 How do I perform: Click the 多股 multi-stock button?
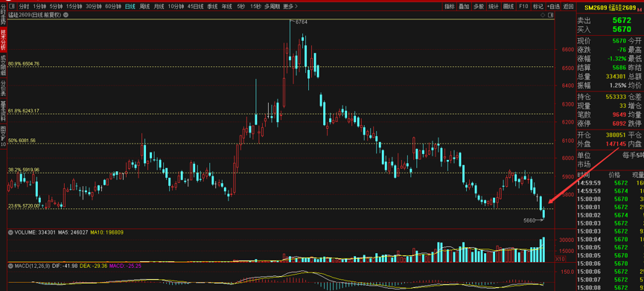(x=479, y=6)
